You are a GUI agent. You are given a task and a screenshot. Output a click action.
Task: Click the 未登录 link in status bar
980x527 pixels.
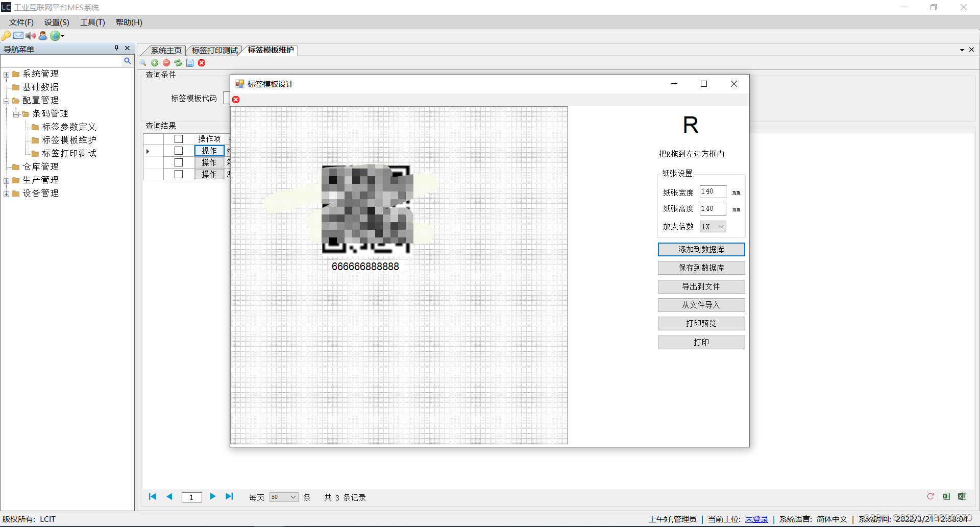(x=756, y=519)
